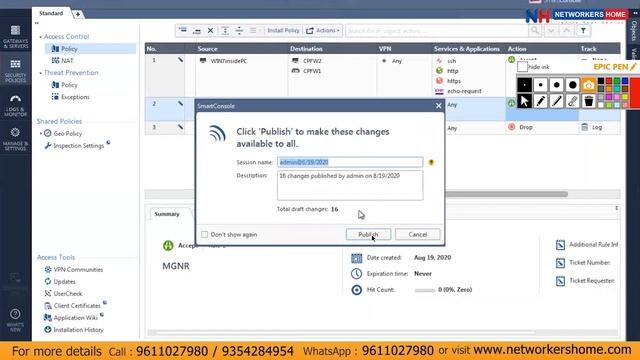Viewport: 640px width, 360px height.
Task: Open Manage & Settings sidebar view
Action: 16,139
